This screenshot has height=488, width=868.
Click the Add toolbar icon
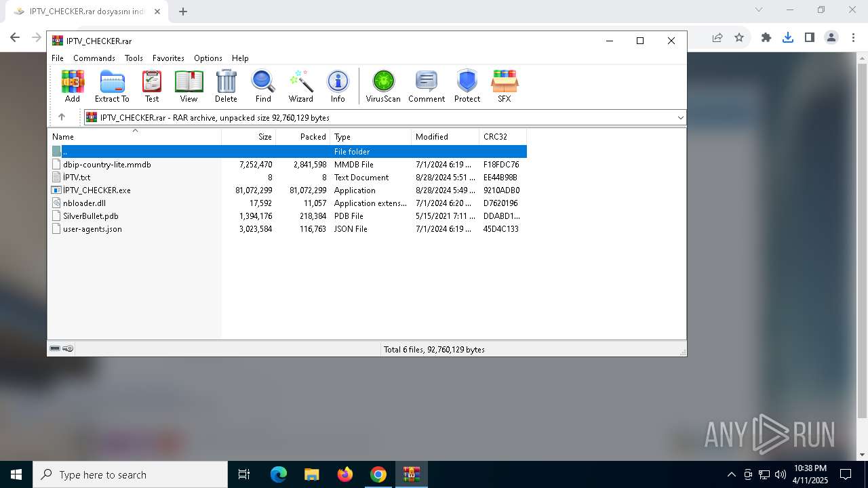click(73, 86)
